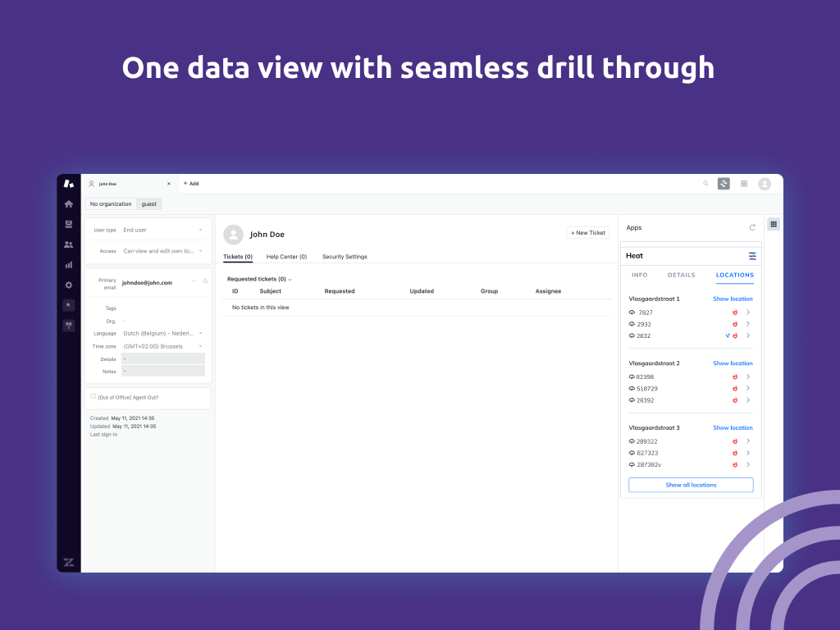Open Customers icon in left sidebar
Image resolution: width=840 pixels, height=630 pixels.
(x=69, y=244)
